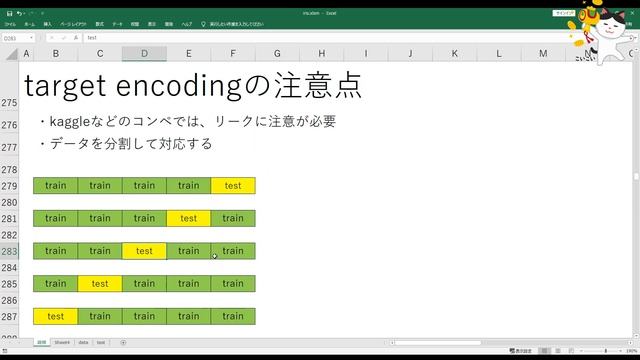Select the row 279 header
The height and width of the screenshot is (360, 640).
tap(9, 186)
